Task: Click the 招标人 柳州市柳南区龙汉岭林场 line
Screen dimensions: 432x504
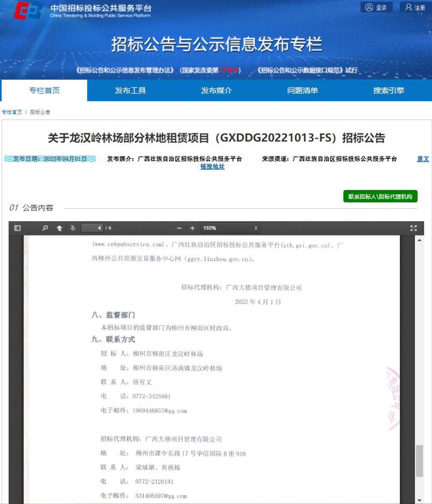Action: pos(152,354)
